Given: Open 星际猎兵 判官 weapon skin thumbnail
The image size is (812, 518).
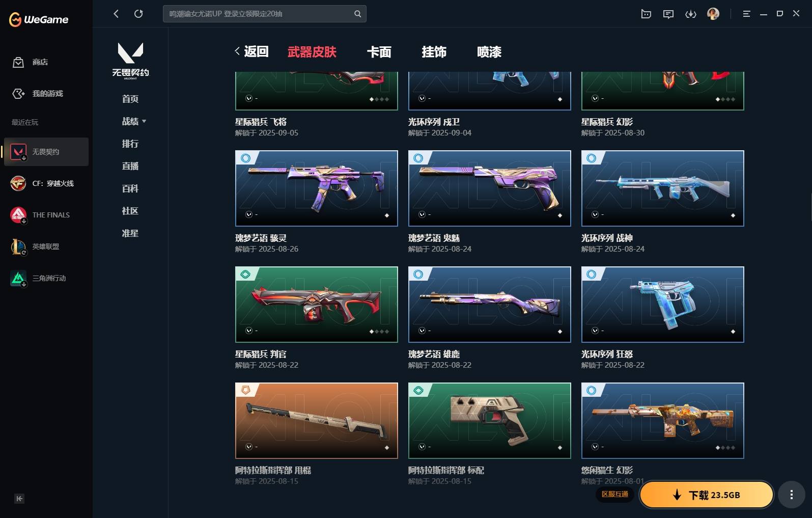Looking at the screenshot, I should point(316,305).
